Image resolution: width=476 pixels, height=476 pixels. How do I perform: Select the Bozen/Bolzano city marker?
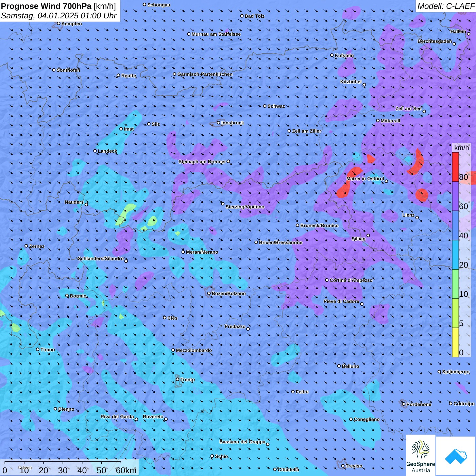click(209, 294)
